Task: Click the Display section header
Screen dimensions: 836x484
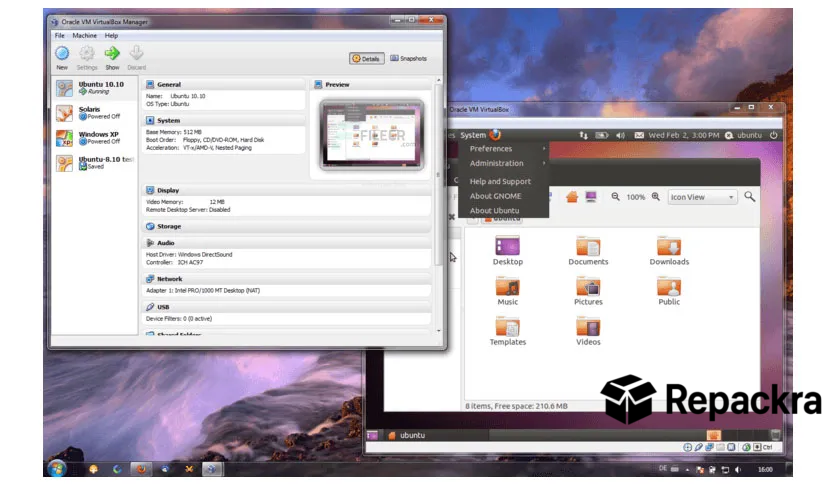Action: click(287, 190)
